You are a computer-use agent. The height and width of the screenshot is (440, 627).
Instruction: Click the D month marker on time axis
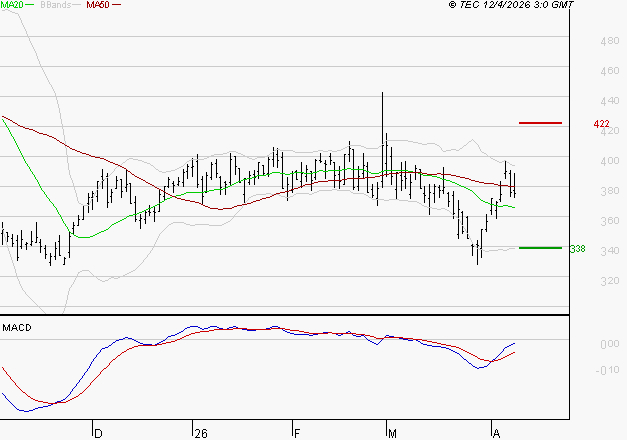tap(98, 433)
